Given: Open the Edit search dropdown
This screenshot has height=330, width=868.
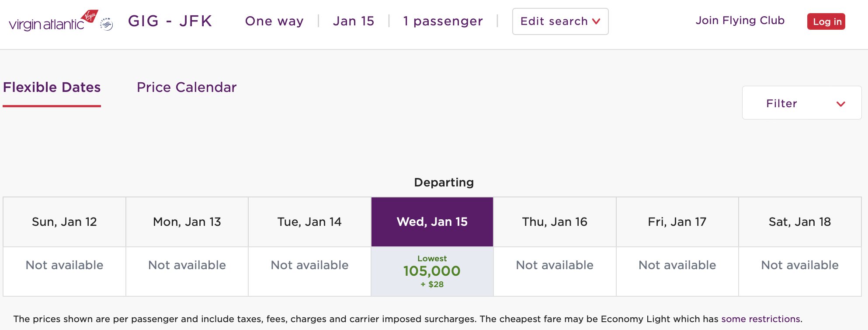Looking at the screenshot, I should pos(560,21).
